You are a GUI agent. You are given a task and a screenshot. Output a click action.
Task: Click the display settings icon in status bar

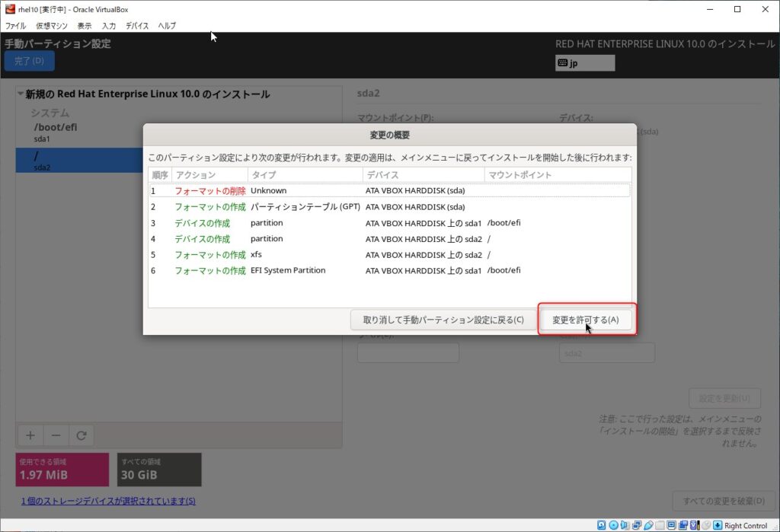(670, 525)
